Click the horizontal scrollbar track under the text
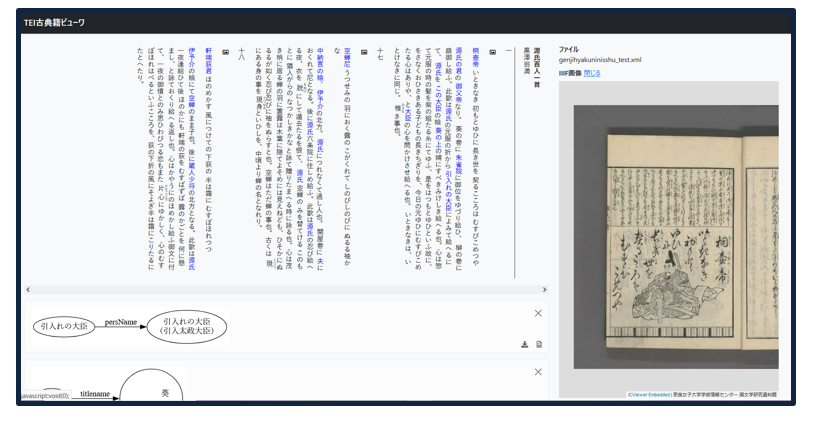The width and height of the screenshot is (825, 424). click(x=286, y=289)
